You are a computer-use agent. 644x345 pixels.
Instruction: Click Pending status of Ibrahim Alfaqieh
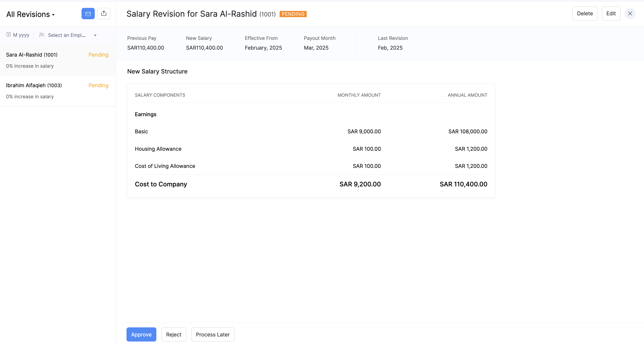[x=98, y=85]
